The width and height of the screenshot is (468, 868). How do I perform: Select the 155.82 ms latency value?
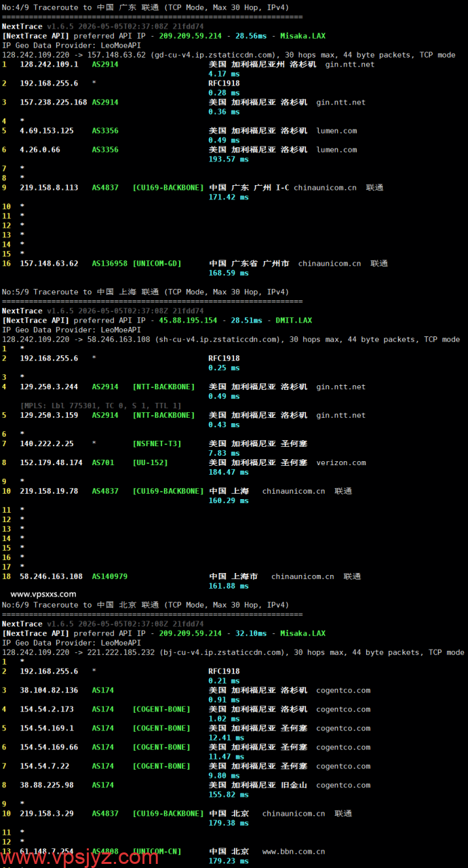point(229,795)
